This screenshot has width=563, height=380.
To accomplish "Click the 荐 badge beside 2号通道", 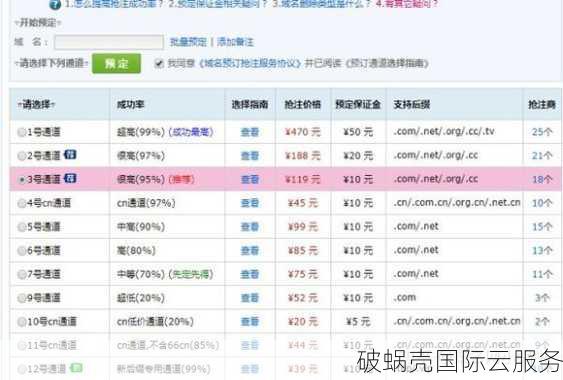I will 70,155.
